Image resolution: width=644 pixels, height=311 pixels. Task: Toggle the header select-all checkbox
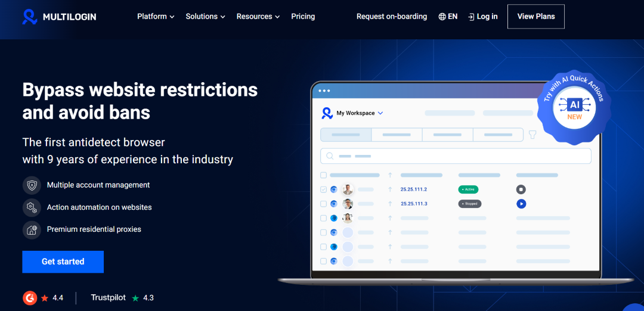click(323, 175)
